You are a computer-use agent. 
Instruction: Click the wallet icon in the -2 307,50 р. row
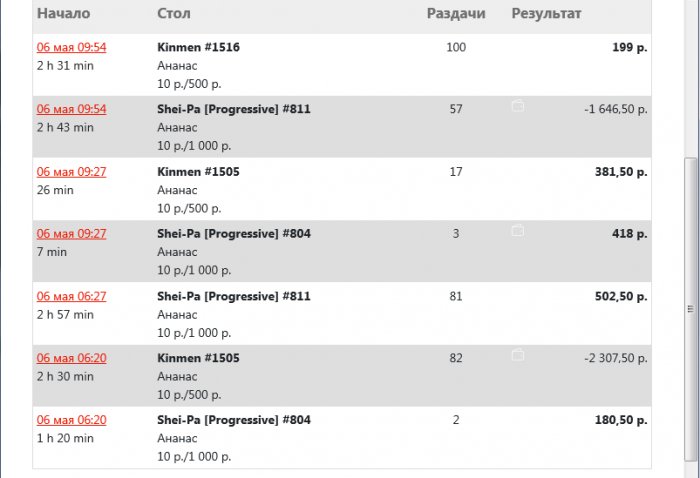click(x=517, y=354)
